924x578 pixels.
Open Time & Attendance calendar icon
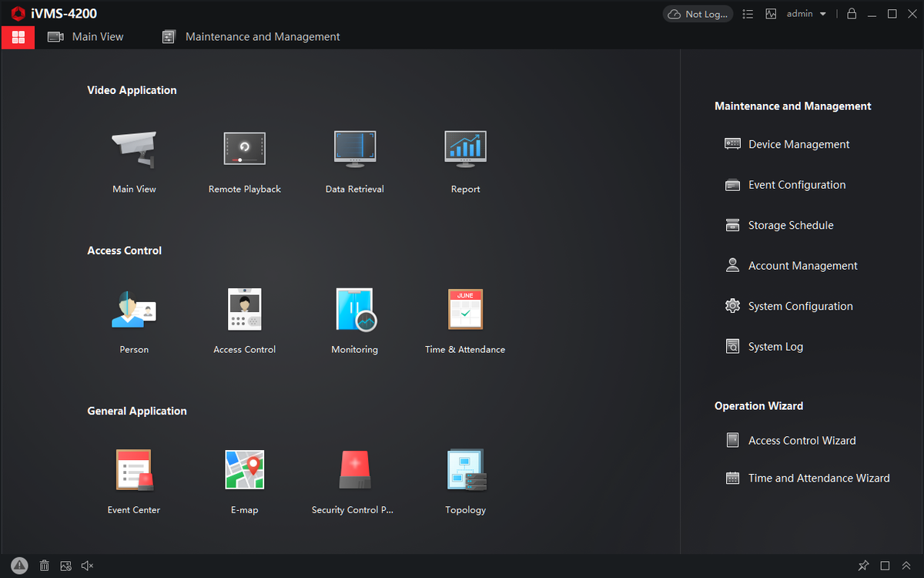pyautogui.click(x=466, y=309)
